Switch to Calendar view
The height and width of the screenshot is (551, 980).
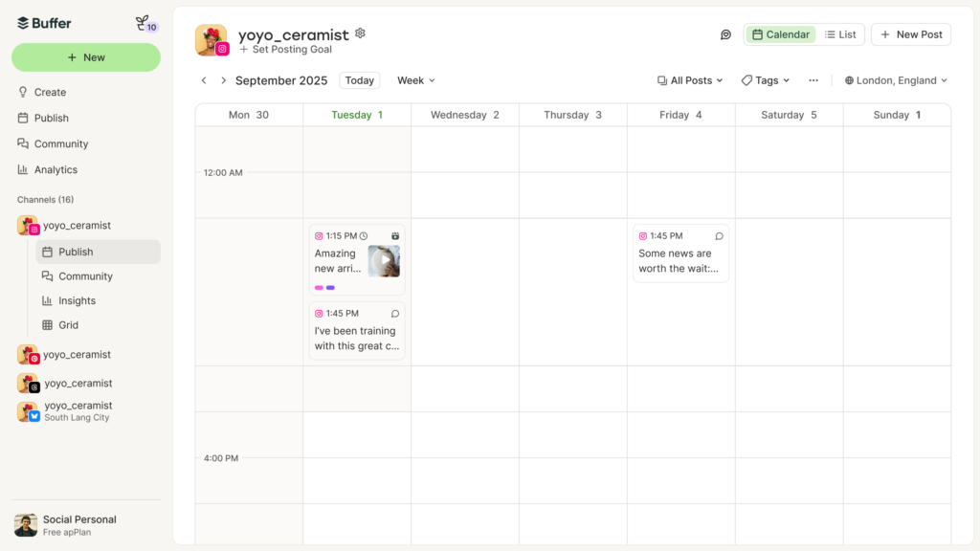click(780, 34)
